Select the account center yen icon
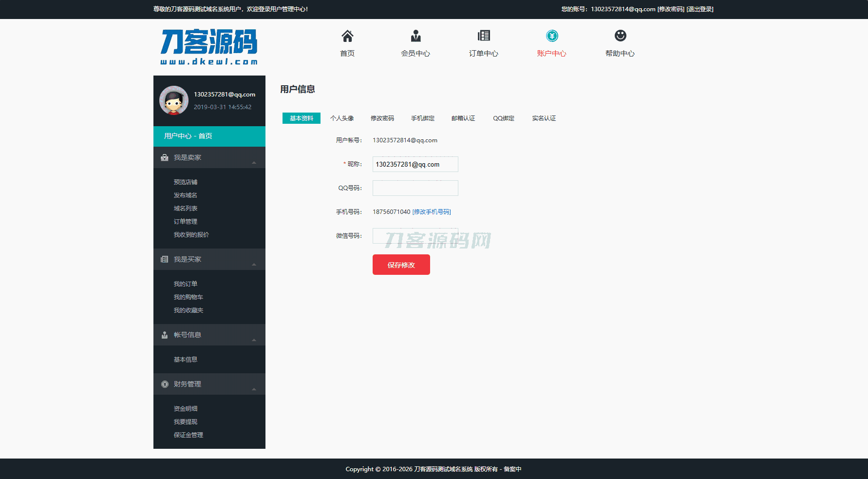This screenshot has width=868, height=479. pos(552,36)
